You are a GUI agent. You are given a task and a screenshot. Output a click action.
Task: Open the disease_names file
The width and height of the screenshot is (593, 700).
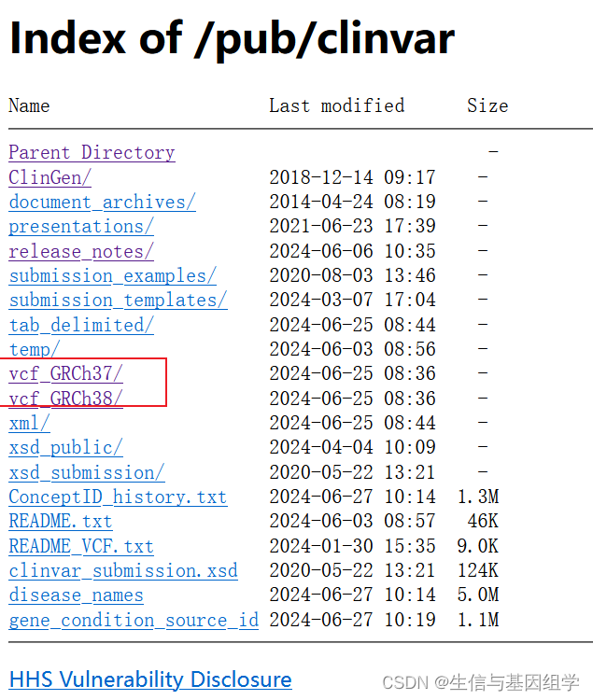coord(76,595)
